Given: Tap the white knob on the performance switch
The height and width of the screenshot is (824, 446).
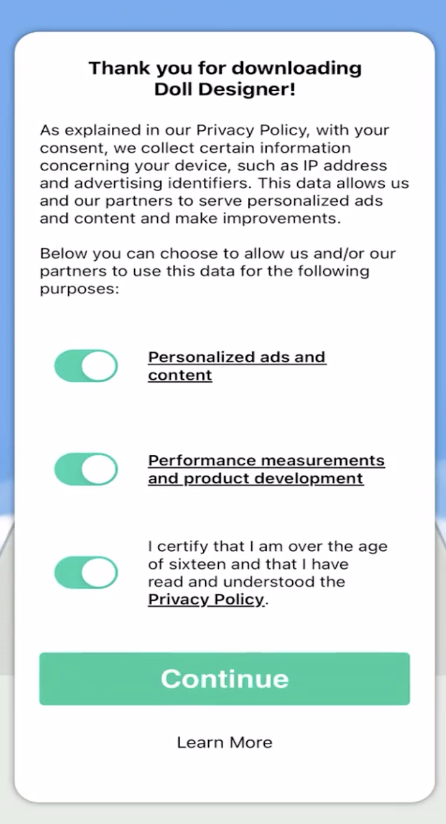Looking at the screenshot, I should point(99,469).
